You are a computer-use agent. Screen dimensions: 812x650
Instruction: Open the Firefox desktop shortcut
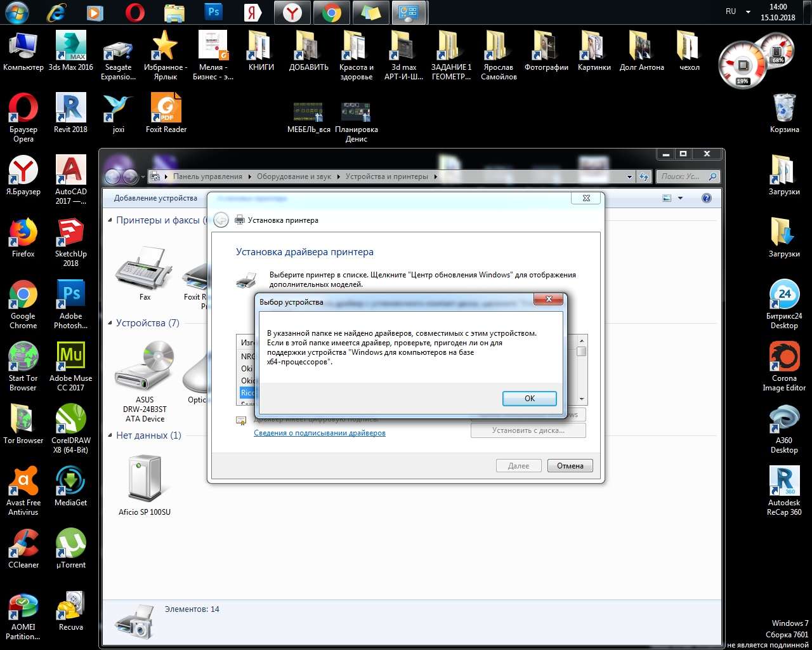[x=23, y=238]
